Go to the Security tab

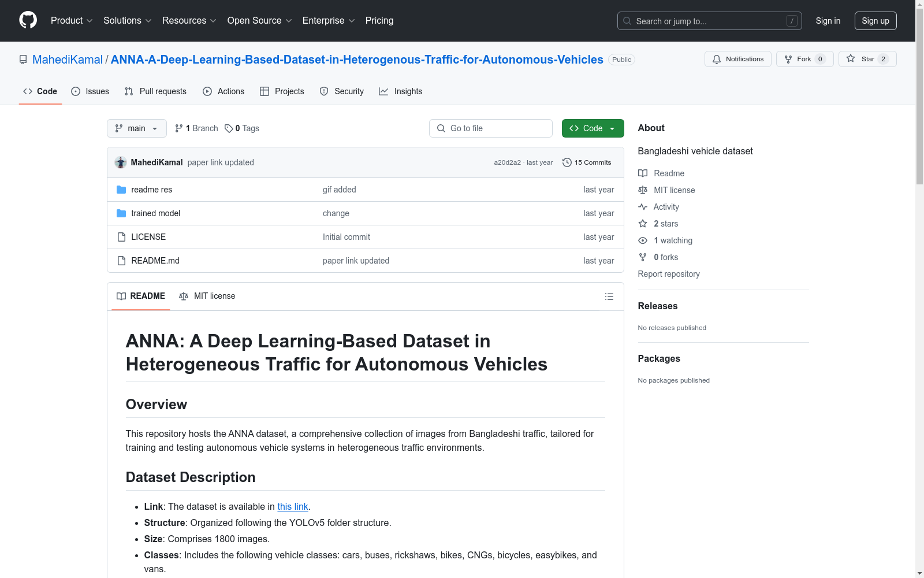coord(342,91)
